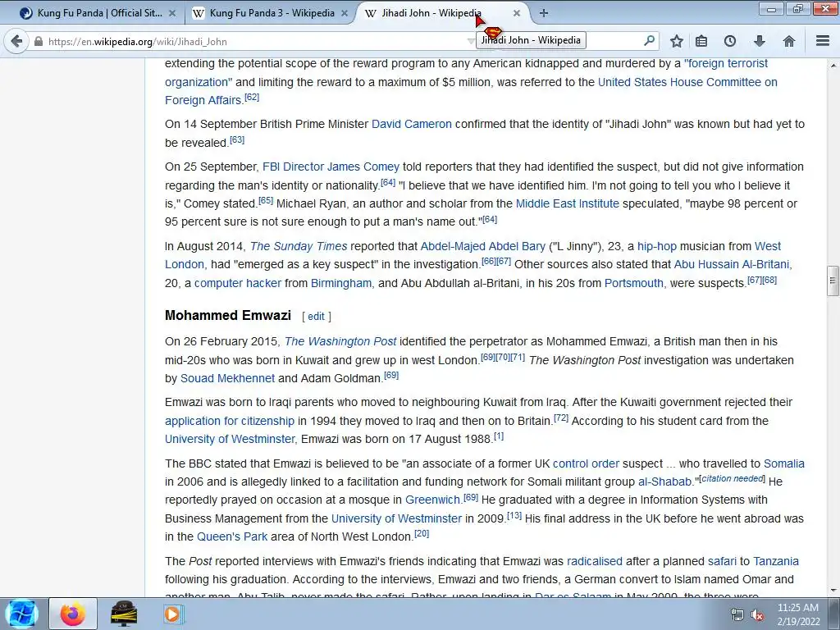Screen dimensions: 840x630
Task: Follow the radicalised link
Action: [x=595, y=561]
